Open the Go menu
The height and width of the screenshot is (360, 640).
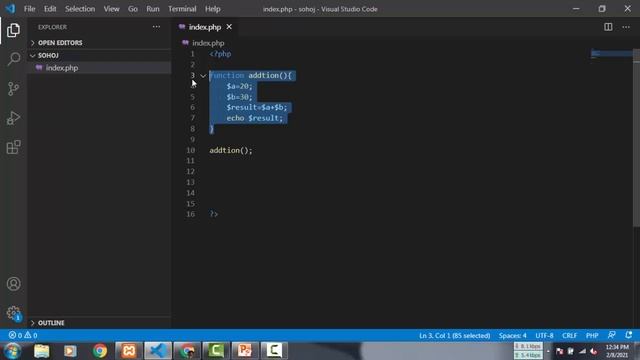(133, 9)
